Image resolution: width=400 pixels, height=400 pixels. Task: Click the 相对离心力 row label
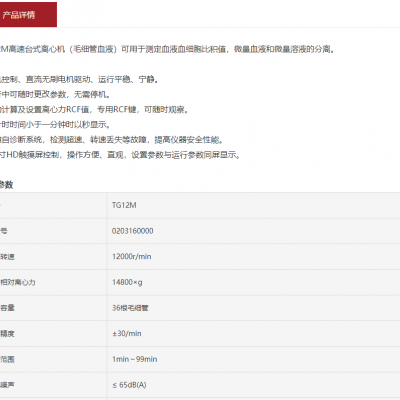point(17,282)
